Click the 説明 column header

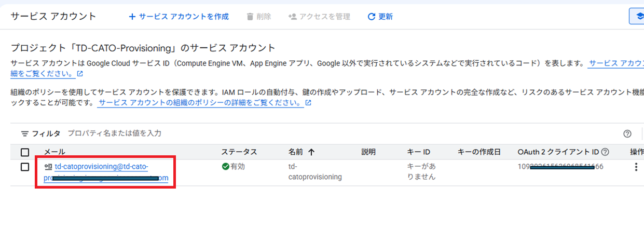click(368, 152)
